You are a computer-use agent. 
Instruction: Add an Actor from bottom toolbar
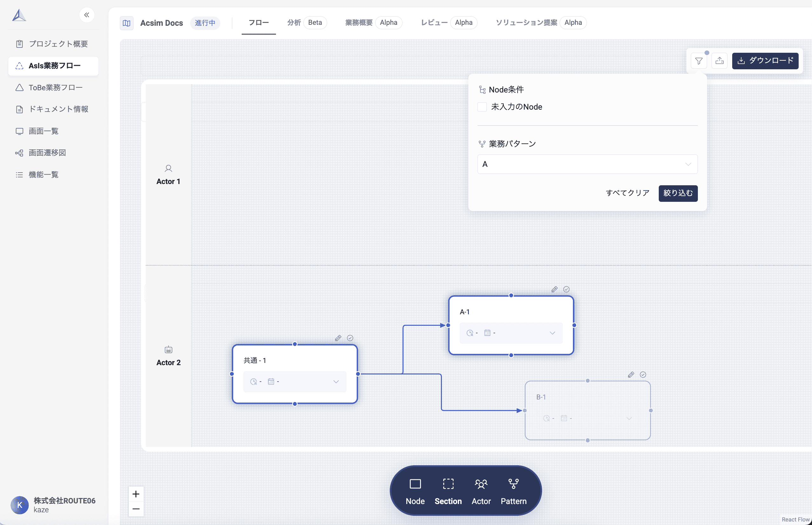481,492
